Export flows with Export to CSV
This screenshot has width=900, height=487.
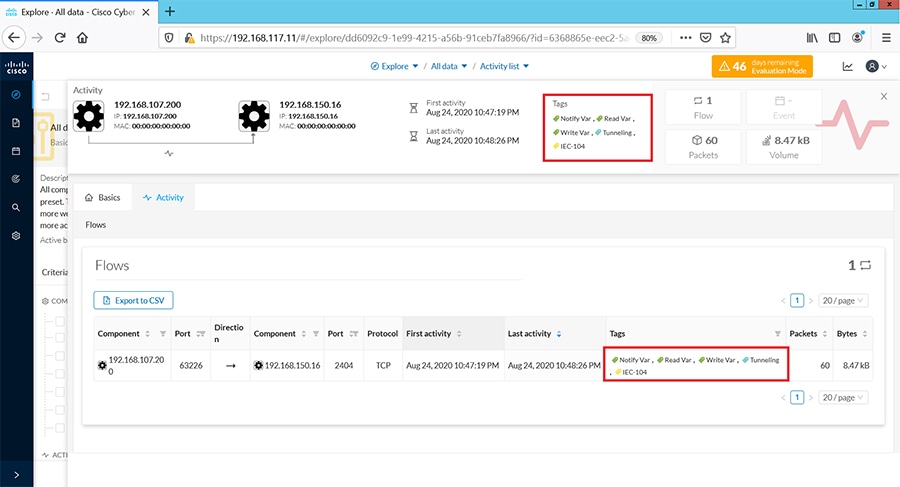click(x=133, y=300)
